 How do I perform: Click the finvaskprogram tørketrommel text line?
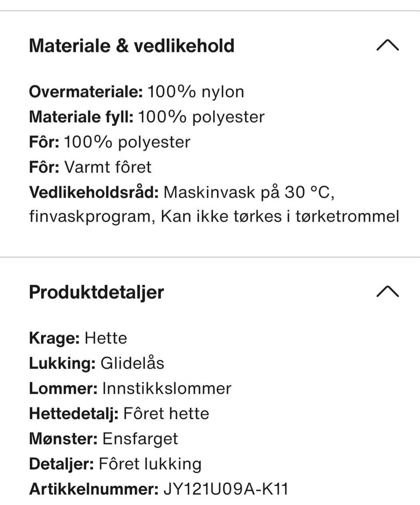(x=214, y=216)
